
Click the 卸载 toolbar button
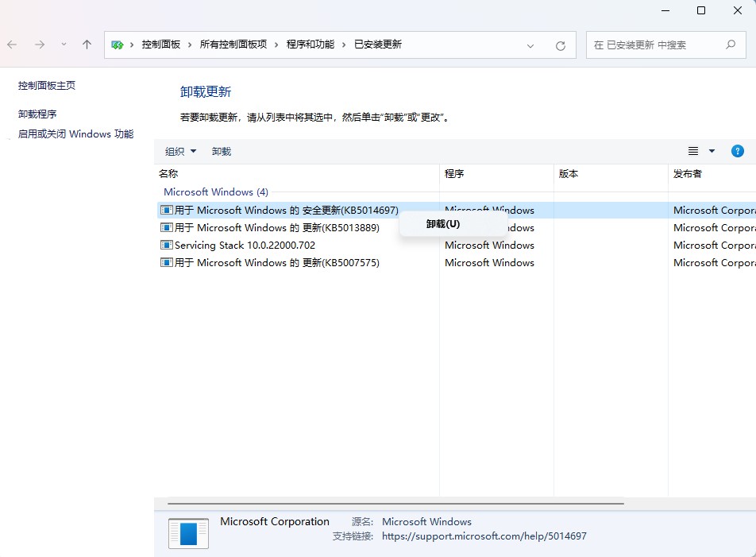[x=222, y=152]
